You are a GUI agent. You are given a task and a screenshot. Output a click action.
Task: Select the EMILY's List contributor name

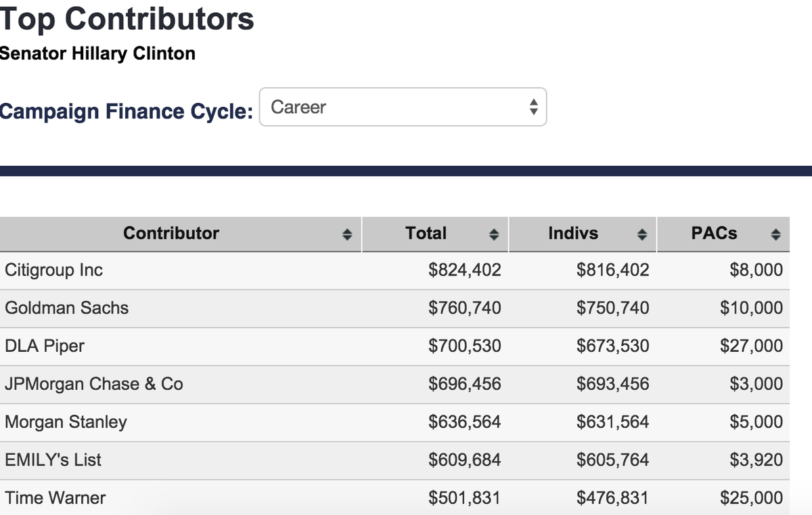click(53, 460)
